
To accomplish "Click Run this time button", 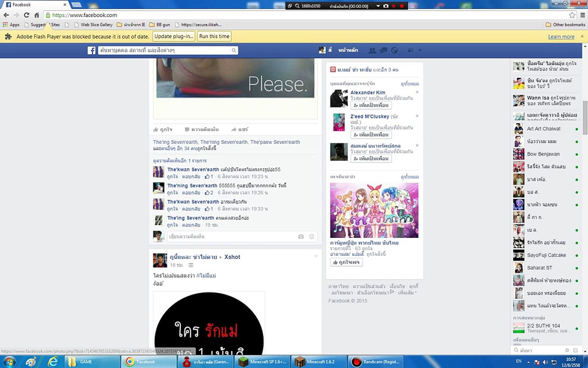I will coord(214,36).
